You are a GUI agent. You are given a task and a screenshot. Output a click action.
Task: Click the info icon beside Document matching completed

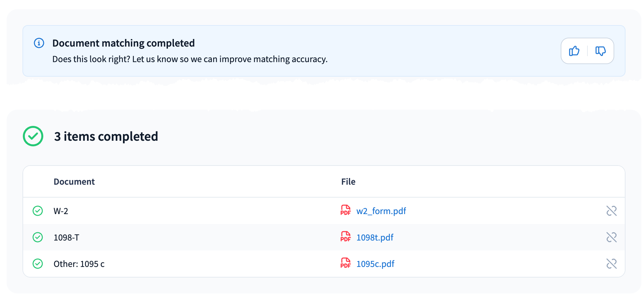pyautogui.click(x=39, y=43)
